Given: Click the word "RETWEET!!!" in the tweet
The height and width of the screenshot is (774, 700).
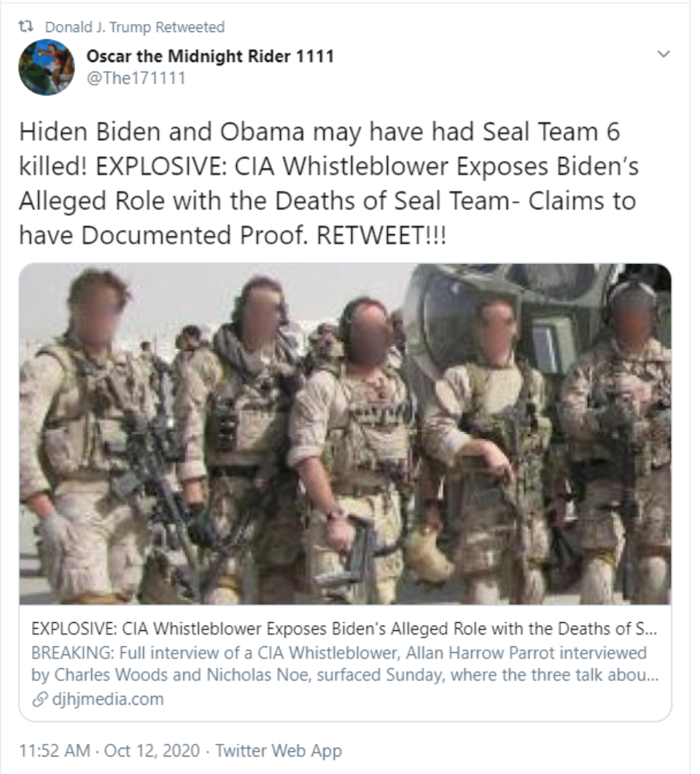Looking at the screenshot, I should tap(381, 236).
